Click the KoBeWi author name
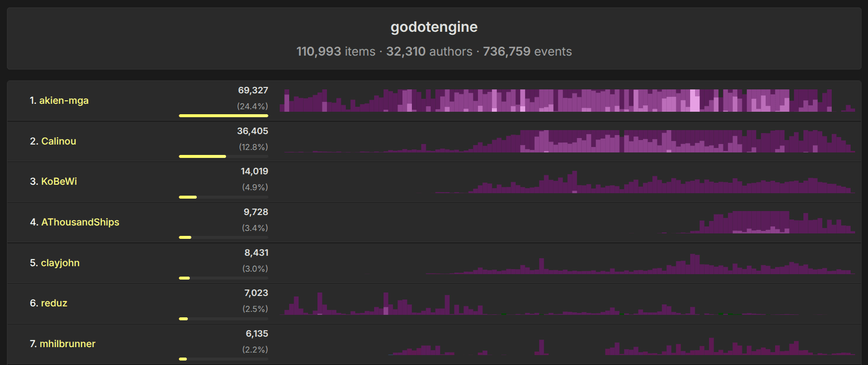This screenshot has width=868, height=365. [x=59, y=182]
